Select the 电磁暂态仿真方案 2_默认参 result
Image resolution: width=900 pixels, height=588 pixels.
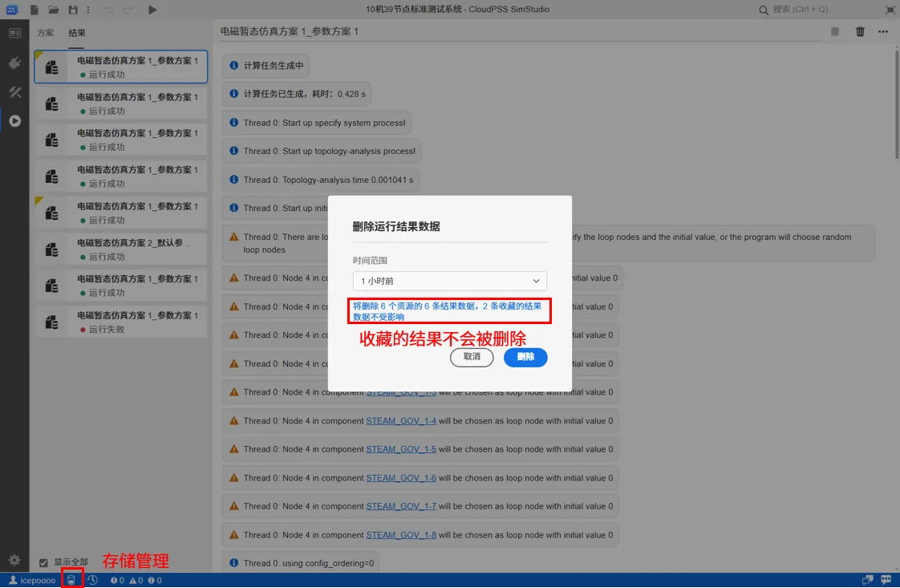(x=120, y=249)
